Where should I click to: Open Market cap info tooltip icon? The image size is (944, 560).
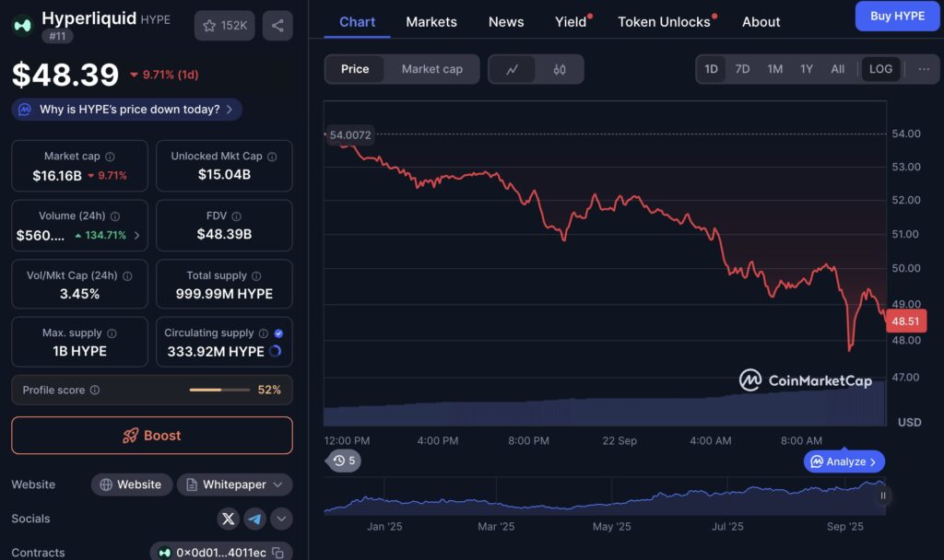pos(110,157)
